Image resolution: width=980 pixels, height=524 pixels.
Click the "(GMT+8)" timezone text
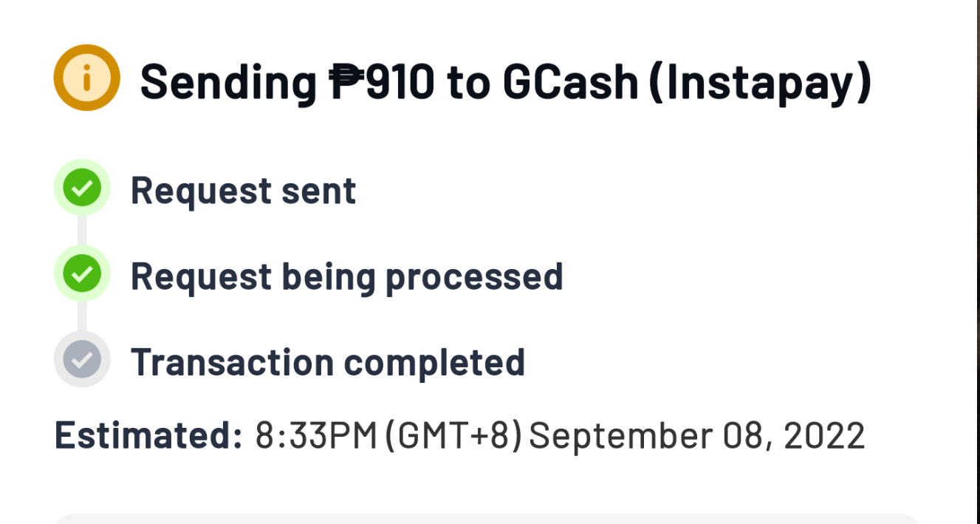pyautogui.click(x=453, y=436)
